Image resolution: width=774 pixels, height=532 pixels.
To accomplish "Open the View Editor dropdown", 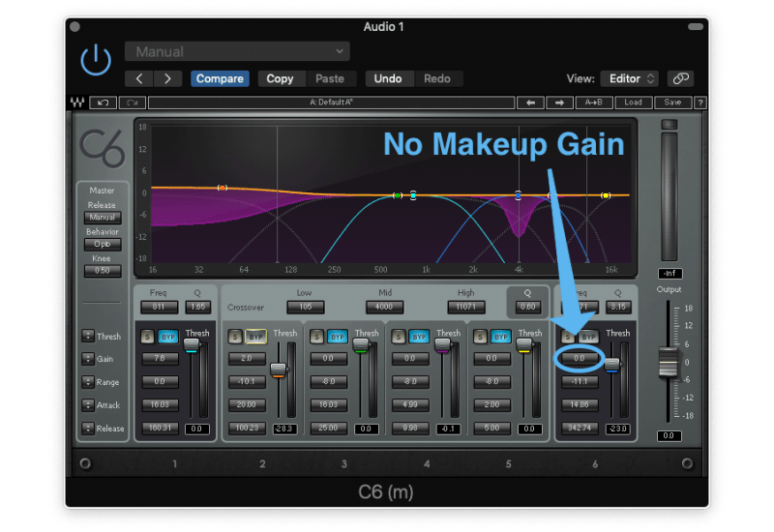I will coord(630,78).
